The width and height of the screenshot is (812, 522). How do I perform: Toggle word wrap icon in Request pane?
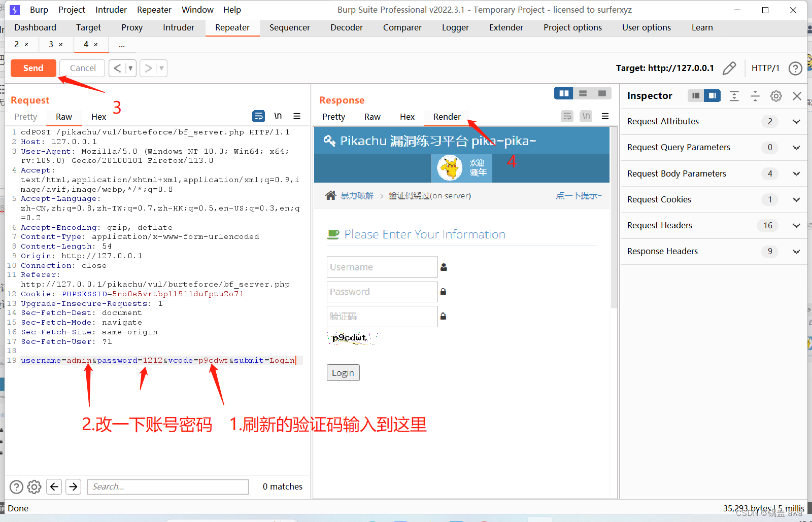258,116
